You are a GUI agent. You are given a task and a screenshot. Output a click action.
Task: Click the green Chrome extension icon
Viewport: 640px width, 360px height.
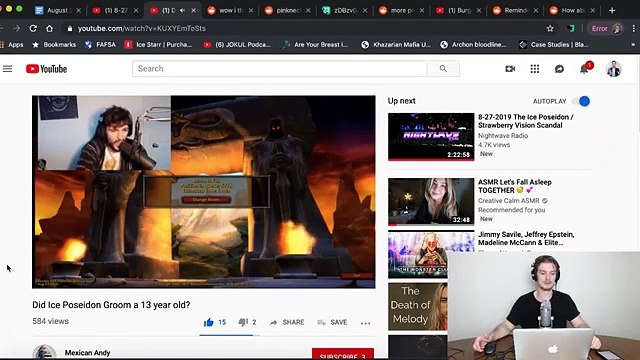pyautogui.click(x=572, y=28)
